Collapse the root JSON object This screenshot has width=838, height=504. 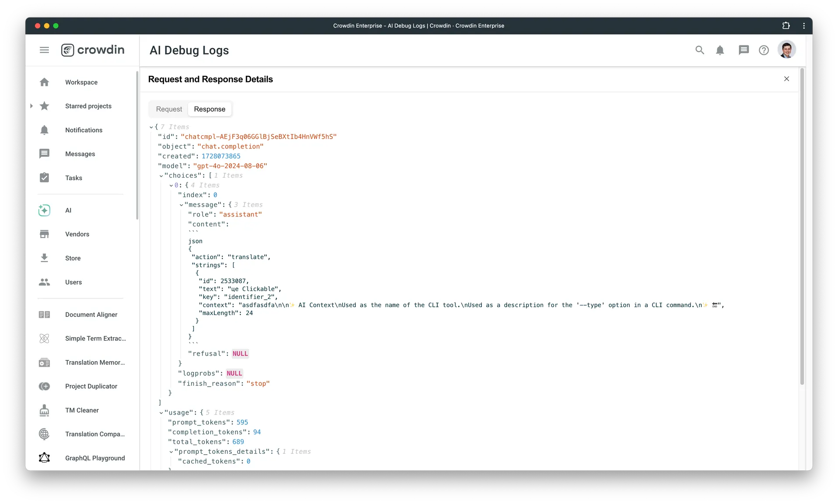[151, 127]
